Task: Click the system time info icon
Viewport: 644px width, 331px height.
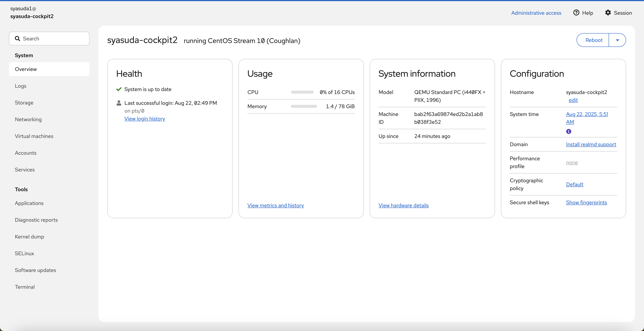Action: tap(569, 131)
